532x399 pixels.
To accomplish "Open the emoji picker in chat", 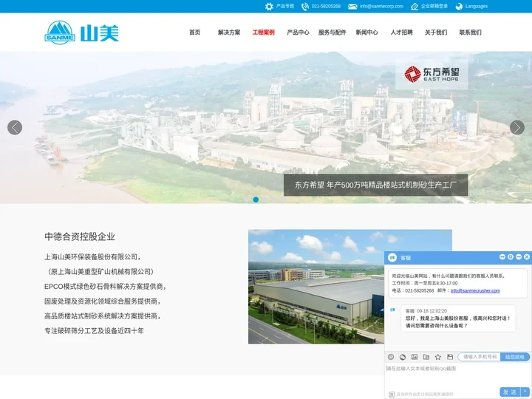I will [x=391, y=357].
